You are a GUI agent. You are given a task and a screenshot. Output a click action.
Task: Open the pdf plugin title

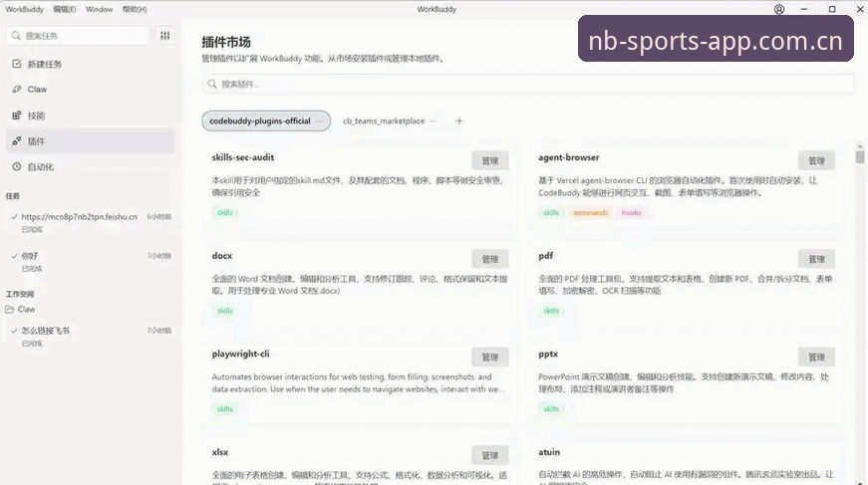[x=546, y=256]
